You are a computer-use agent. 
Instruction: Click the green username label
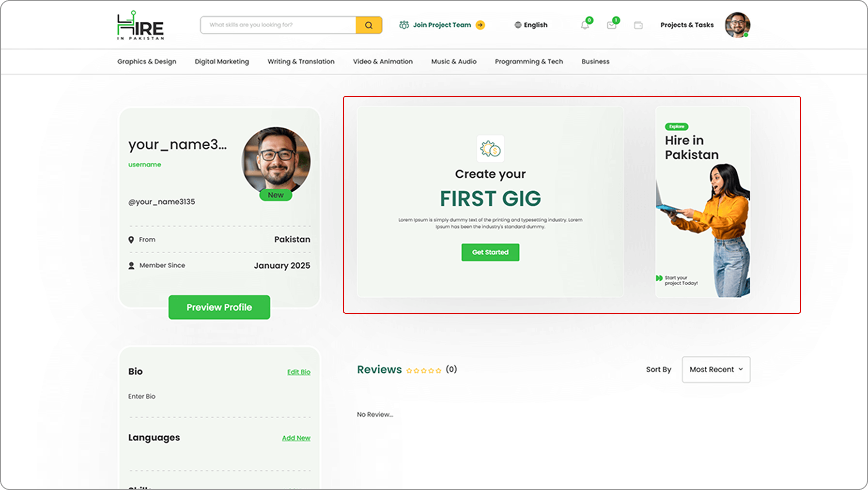click(144, 165)
